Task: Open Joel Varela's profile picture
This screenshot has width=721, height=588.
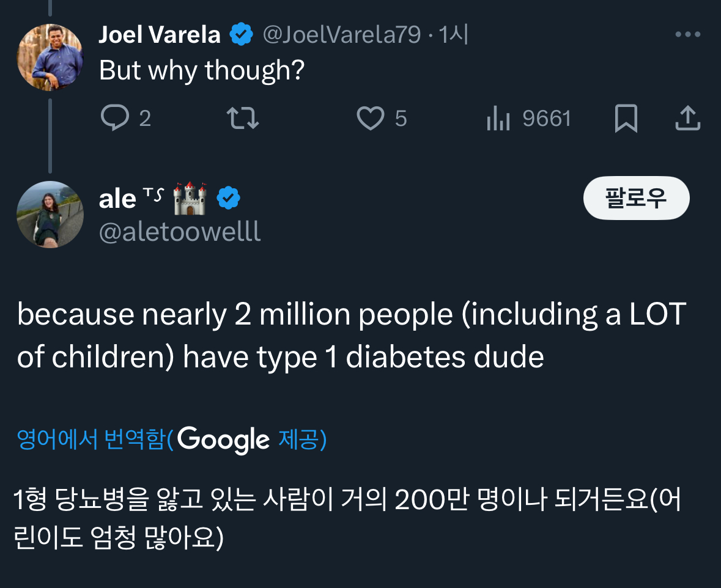Action: click(50, 57)
